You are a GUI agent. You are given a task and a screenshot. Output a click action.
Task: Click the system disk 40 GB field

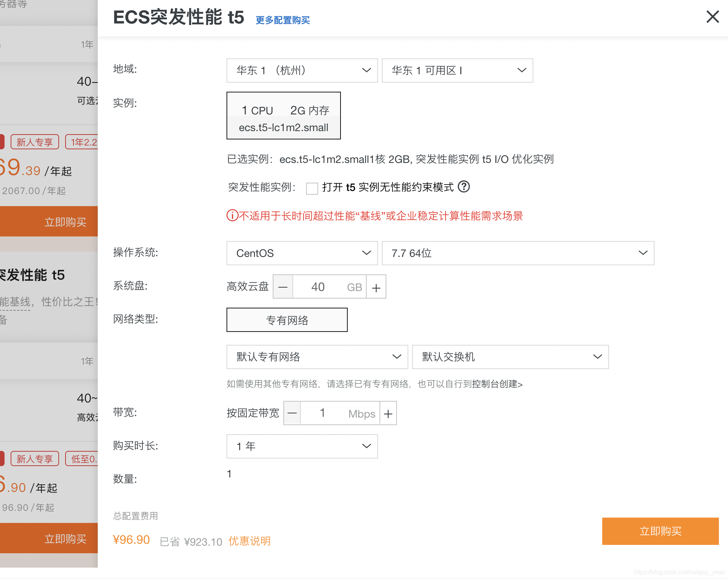[x=329, y=287]
